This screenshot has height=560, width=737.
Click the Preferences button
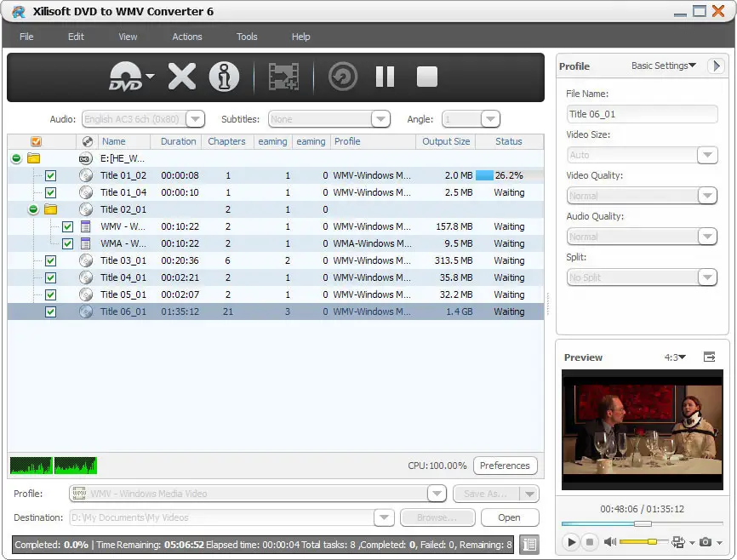[505, 466]
